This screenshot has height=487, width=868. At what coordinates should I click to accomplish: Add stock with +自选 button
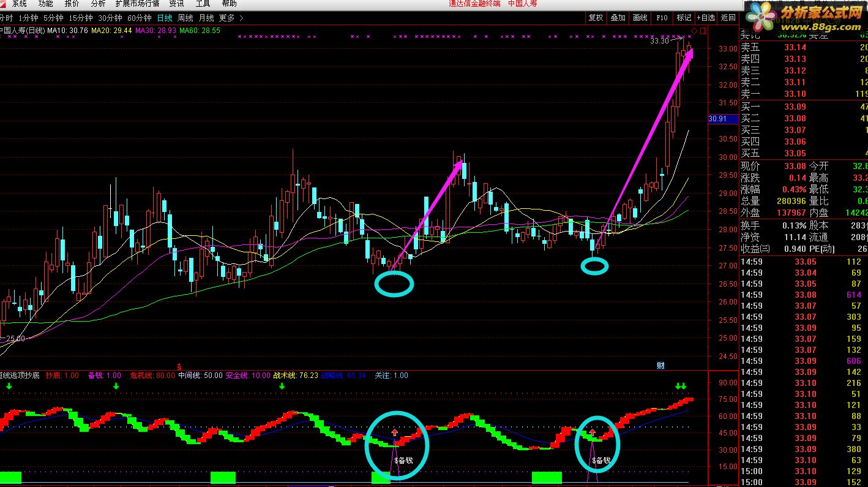pyautogui.click(x=706, y=18)
